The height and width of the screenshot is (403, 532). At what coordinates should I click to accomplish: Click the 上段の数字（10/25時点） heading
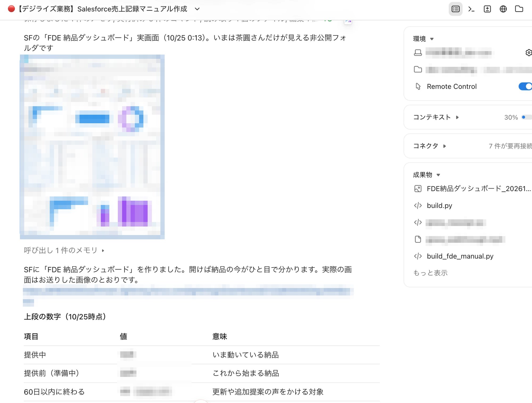[65, 317]
